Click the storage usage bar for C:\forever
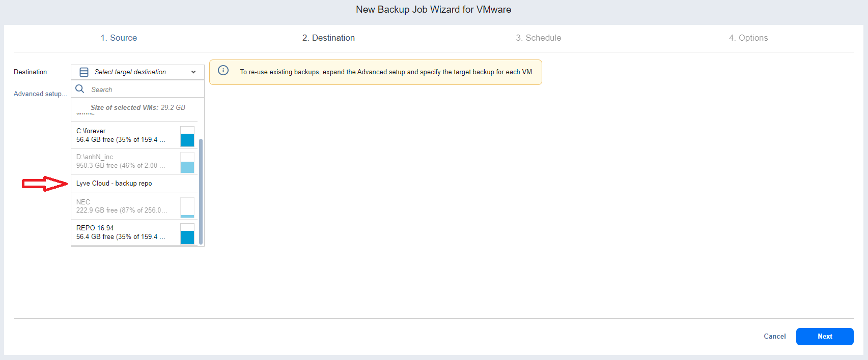Image resolution: width=868 pixels, height=360 pixels. 187,136
